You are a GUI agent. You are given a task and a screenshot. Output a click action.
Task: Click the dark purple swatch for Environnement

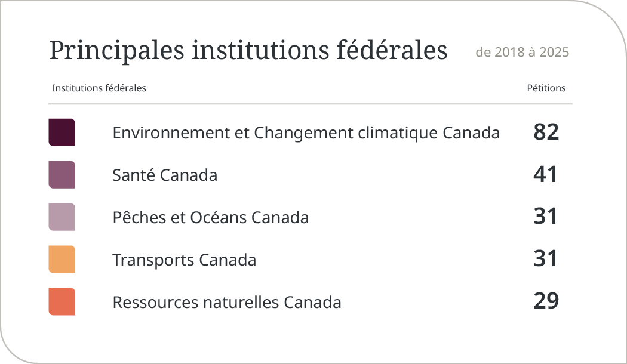click(x=62, y=132)
